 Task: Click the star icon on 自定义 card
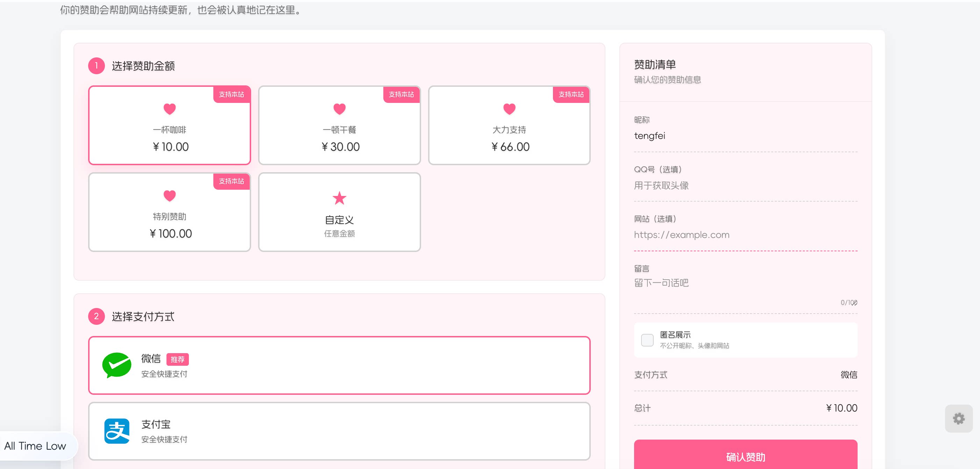click(x=339, y=198)
